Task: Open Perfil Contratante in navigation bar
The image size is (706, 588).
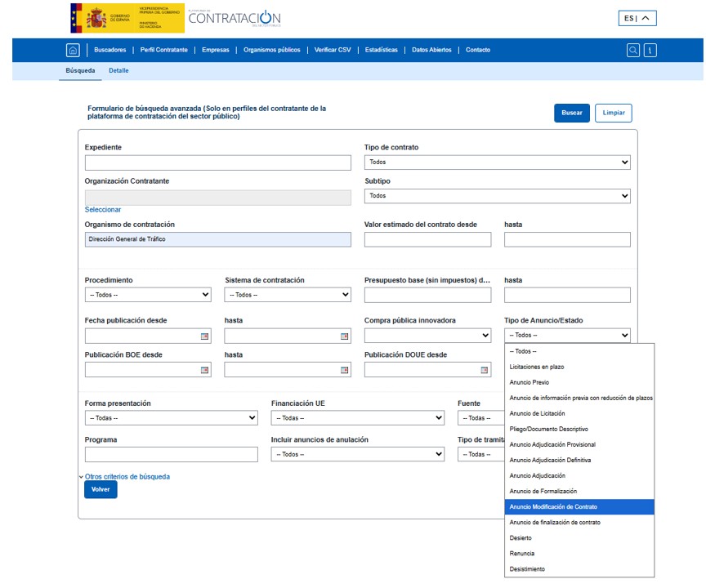Action: coord(163,50)
